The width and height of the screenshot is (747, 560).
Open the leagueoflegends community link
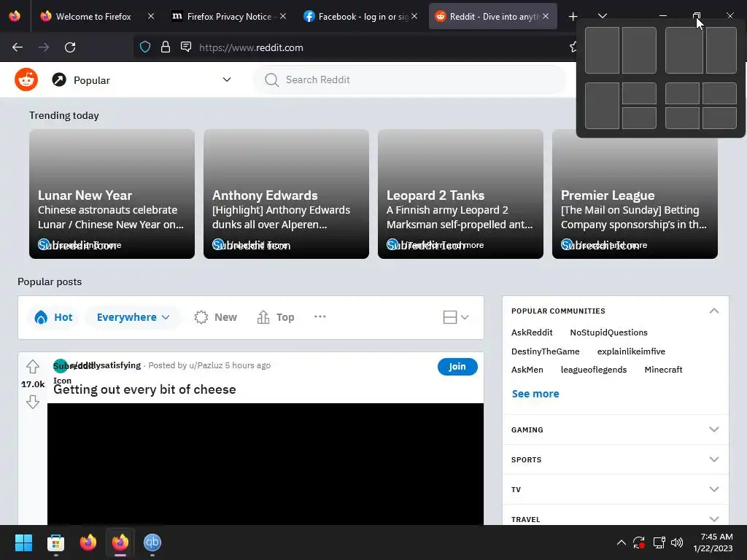pos(594,370)
